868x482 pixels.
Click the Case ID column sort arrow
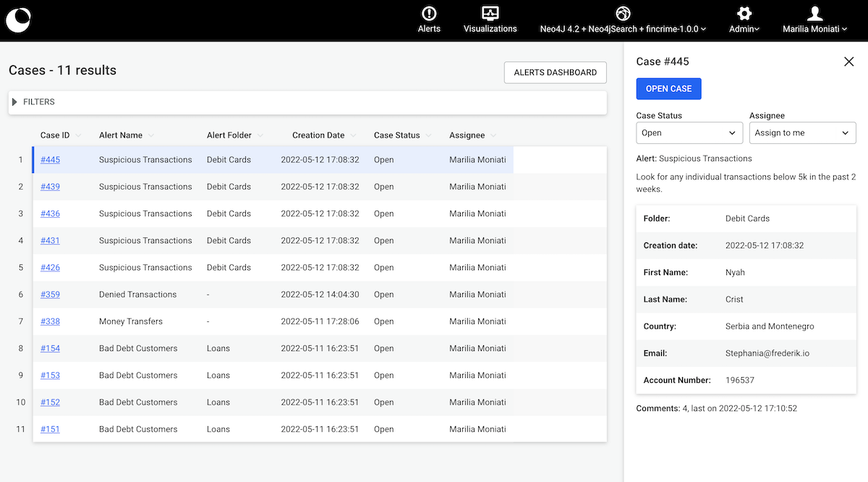[x=78, y=135]
